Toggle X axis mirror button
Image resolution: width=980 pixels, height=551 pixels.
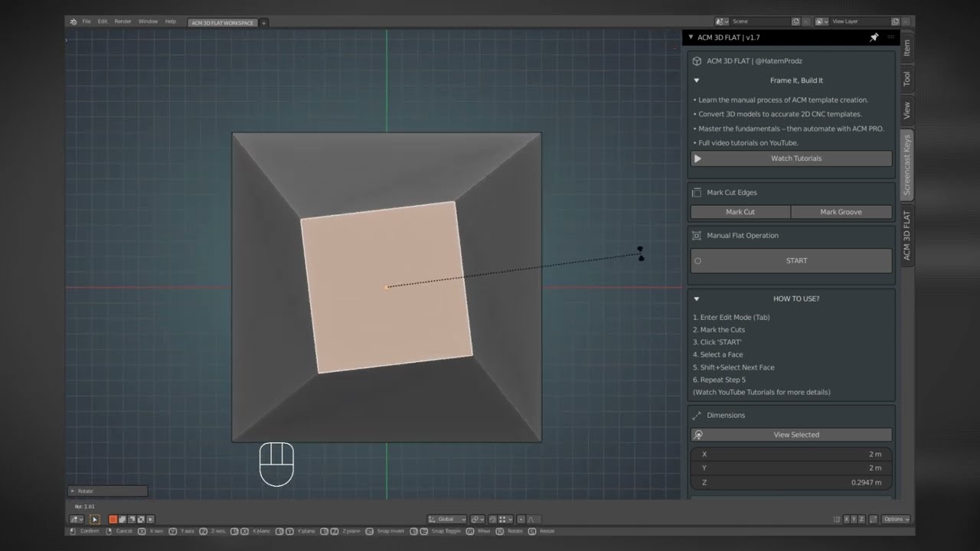coord(847,519)
